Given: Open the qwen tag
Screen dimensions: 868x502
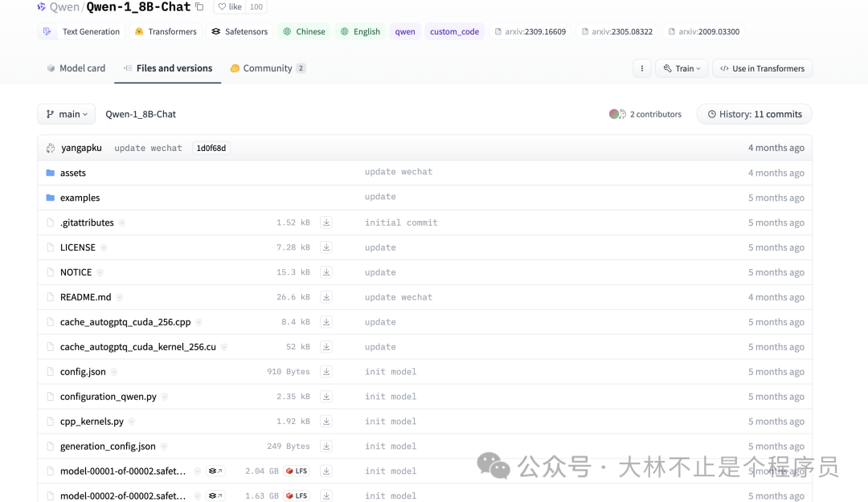Looking at the screenshot, I should 405,31.
